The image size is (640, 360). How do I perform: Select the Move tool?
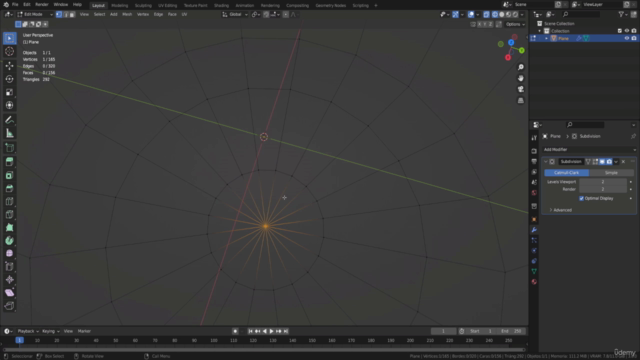point(9,65)
